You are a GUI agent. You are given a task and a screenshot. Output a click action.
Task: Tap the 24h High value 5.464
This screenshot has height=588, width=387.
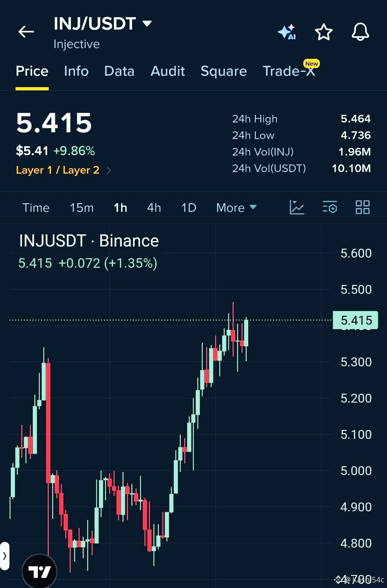pyautogui.click(x=356, y=119)
